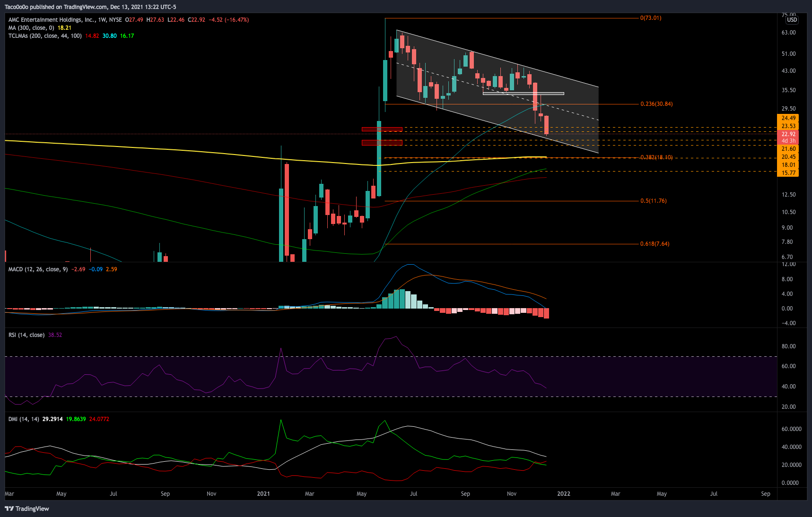The height and width of the screenshot is (517, 812).
Task: Click the MA (300, close, 0) indicator label
Action: click(31, 28)
